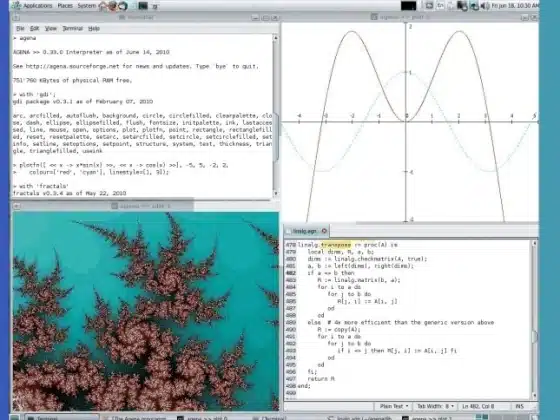This screenshot has height=420, width=560.
Task: Click the Terminal taskbar button
Action: (x=61, y=417)
